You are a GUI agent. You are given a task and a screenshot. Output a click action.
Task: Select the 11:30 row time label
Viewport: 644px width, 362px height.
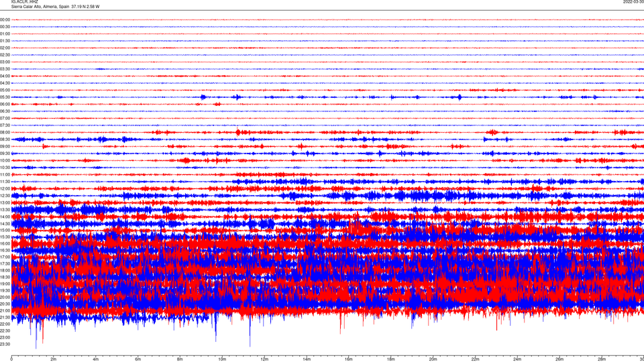pyautogui.click(x=5, y=182)
